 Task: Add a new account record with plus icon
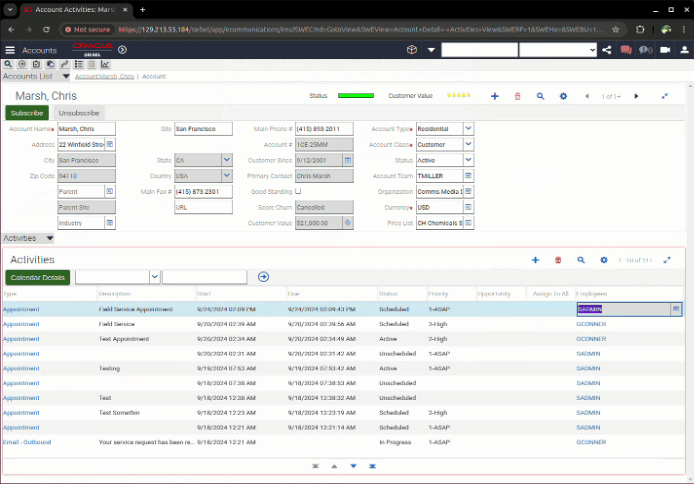point(495,96)
